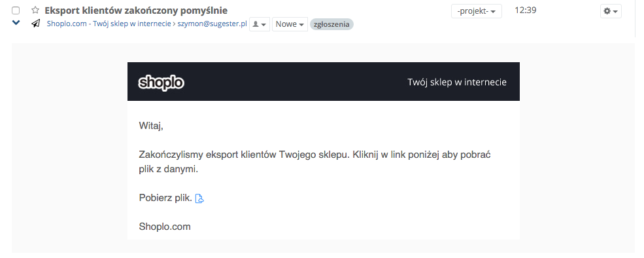Click the header text Twój sklep w internecie

[457, 82]
